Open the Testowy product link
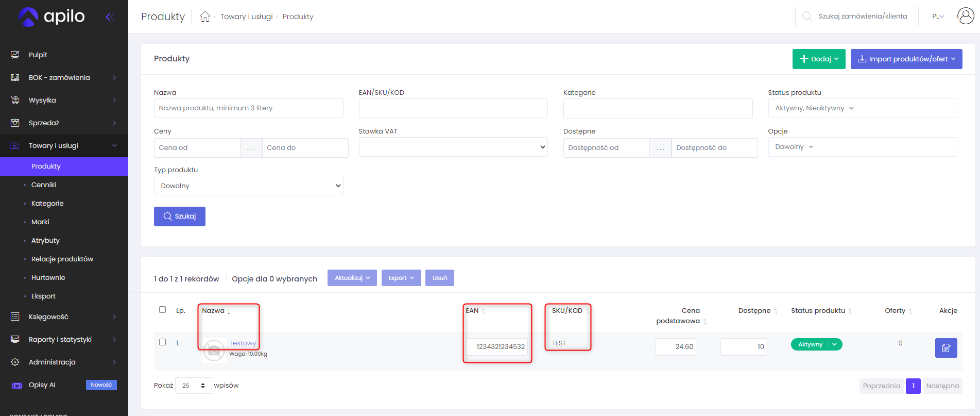This screenshot has height=416, width=980. (x=243, y=343)
